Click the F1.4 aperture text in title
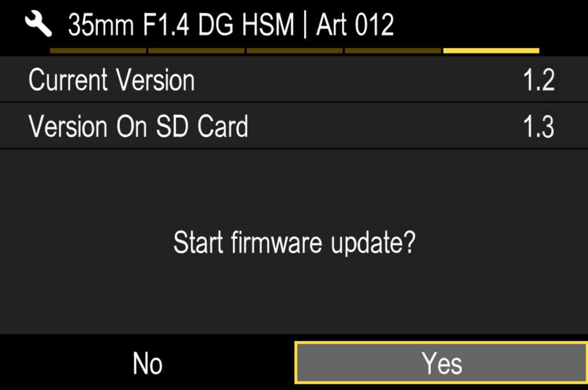This screenshot has height=390, width=588. pyautogui.click(x=166, y=25)
